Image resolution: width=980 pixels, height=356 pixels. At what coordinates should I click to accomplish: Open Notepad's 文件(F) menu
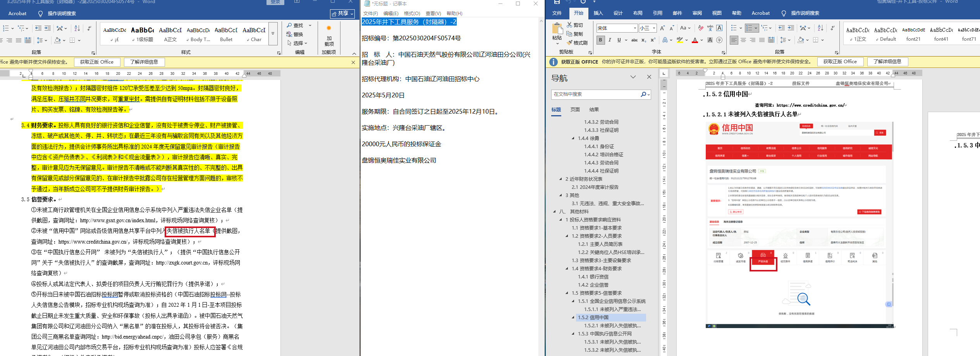(370, 14)
